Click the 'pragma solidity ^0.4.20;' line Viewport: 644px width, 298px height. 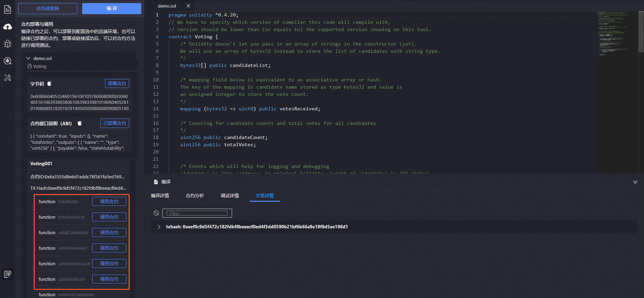[203, 15]
